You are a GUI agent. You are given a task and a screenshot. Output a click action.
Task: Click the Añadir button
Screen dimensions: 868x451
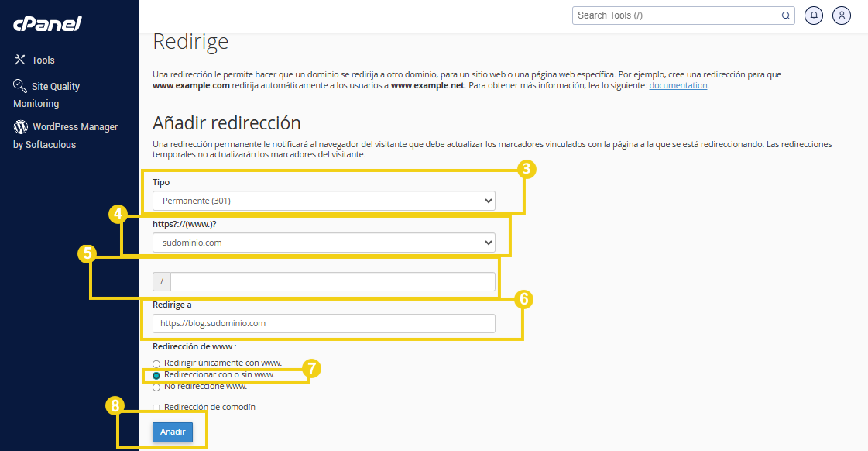172,432
